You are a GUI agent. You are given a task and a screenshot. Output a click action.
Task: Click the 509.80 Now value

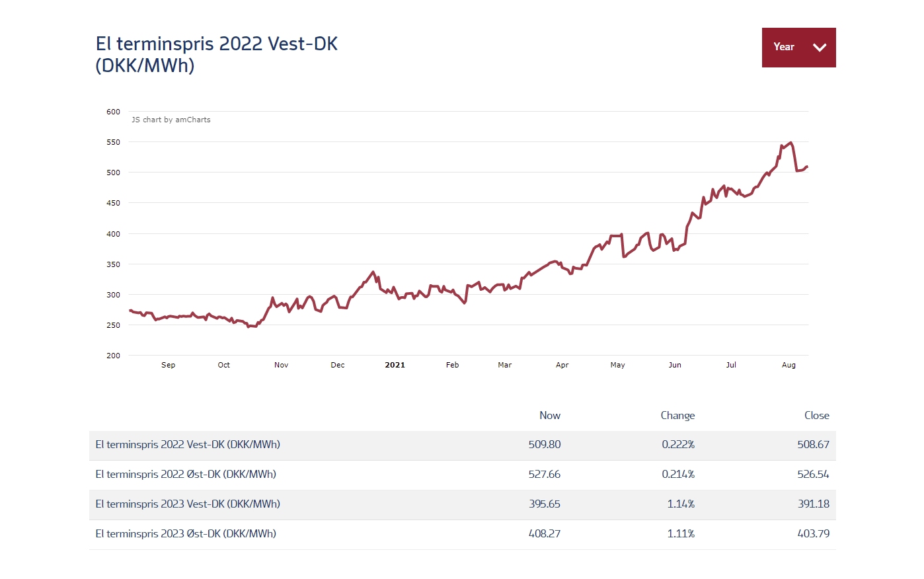pyautogui.click(x=544, y=445)
